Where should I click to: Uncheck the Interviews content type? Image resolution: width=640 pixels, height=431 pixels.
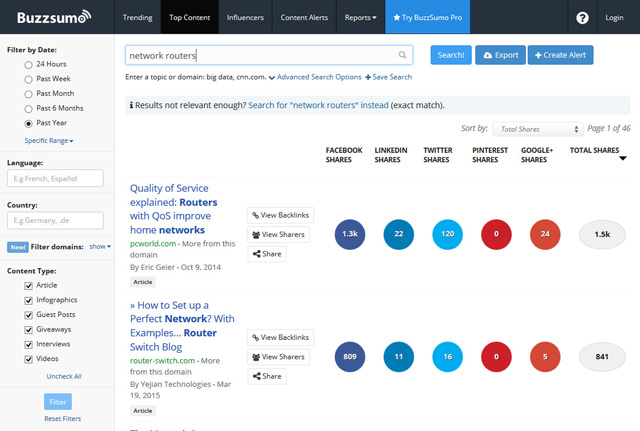pyautogui.click(x=28, y=344)
